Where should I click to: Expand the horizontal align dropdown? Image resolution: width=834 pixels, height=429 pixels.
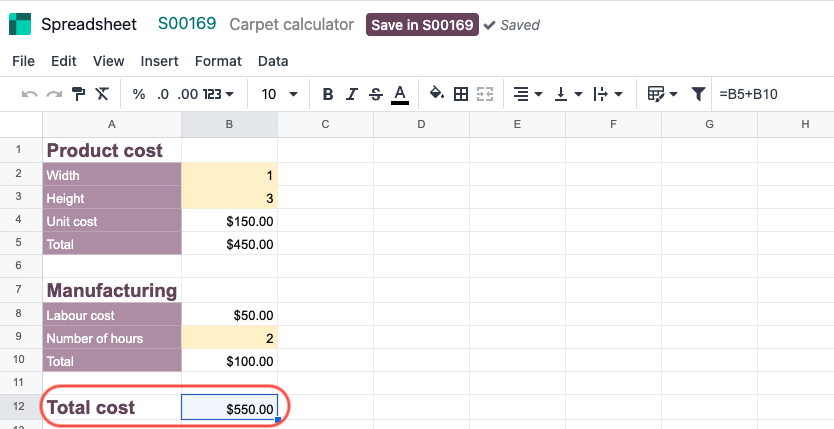[x=527, y=94]
